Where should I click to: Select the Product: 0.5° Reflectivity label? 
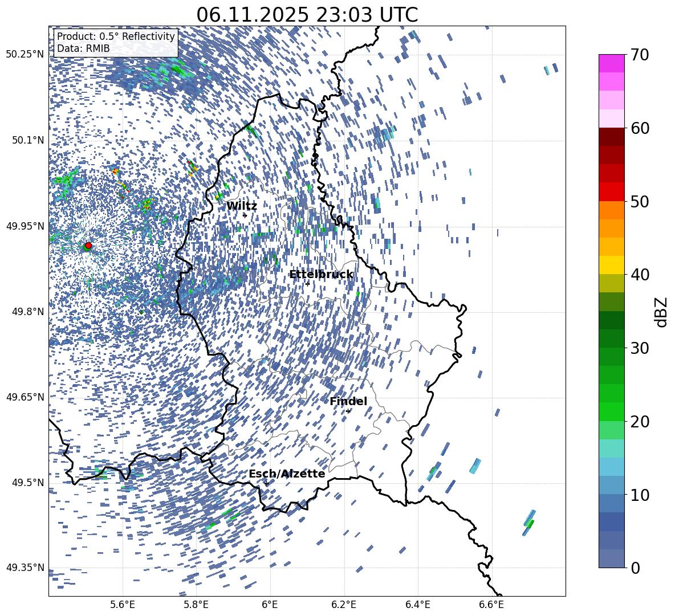point(116,36)
